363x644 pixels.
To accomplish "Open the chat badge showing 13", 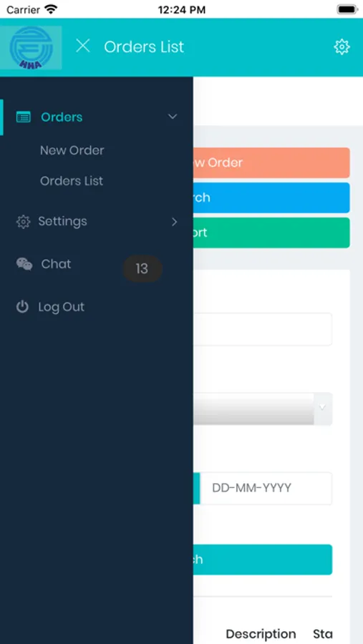I will (142, 268).
